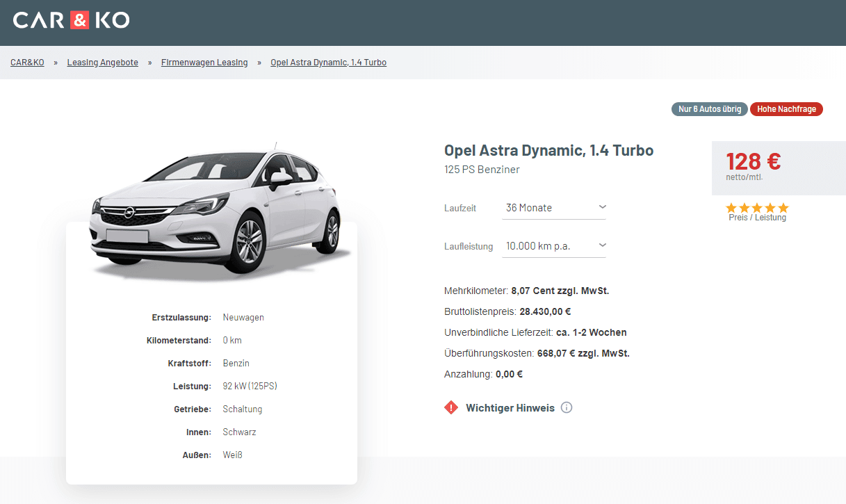Click the Bruttolistenpreis 28.430,00 € text
Image resolution: width=846 pixels, height=504 pixels.
(x=507, y=311)
